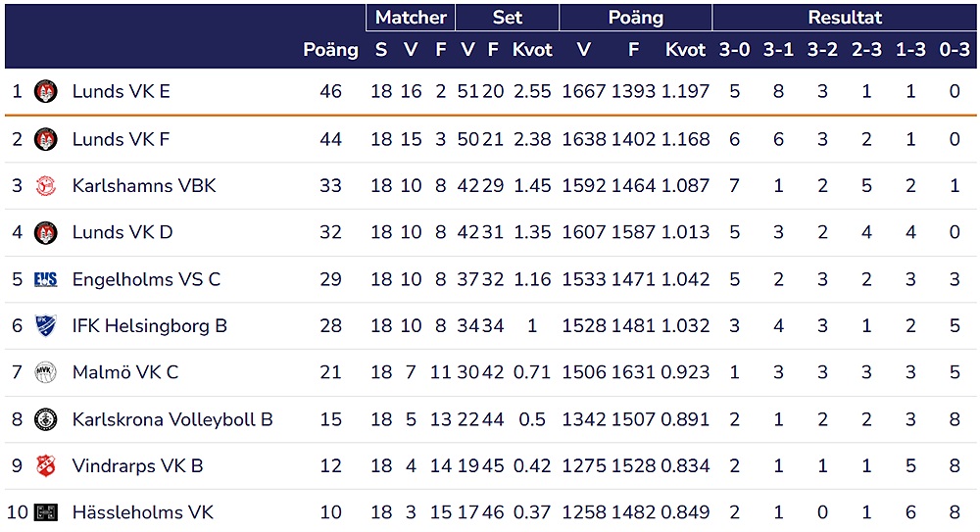Click the club logo beside Lunds VK D
The height and width of the screenshot is (532, 980).
[45, 233]
